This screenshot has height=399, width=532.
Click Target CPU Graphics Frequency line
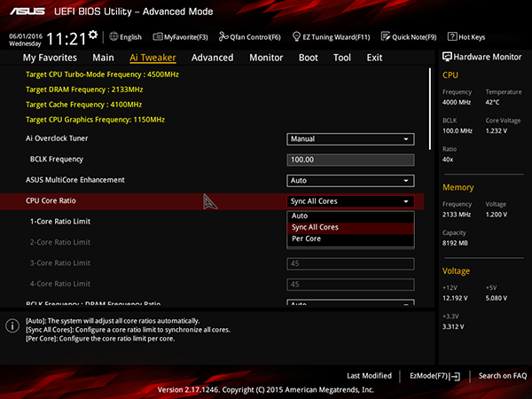point(96,120)
